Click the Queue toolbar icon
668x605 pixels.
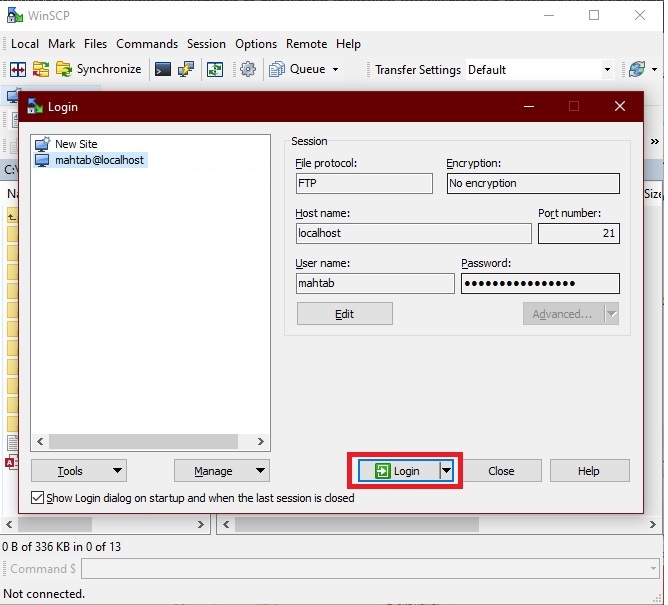click(x=277, y=69)
